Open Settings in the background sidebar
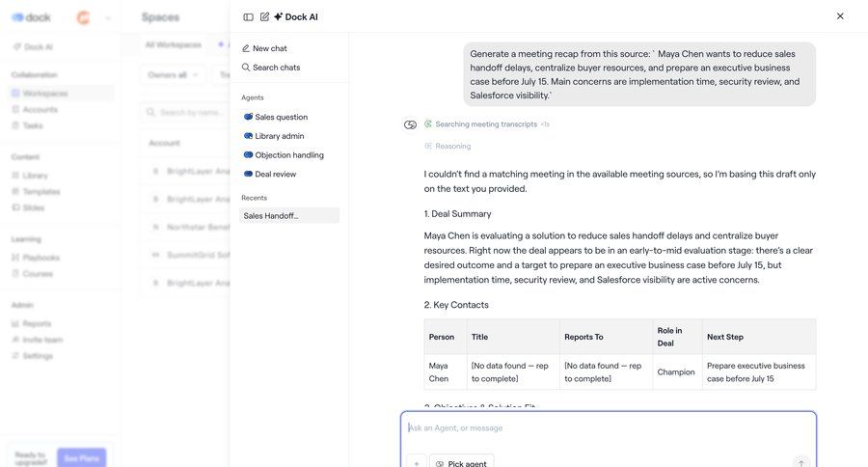Image resolution: width=868 pixels, height=467 pixels. coord(33,356)
